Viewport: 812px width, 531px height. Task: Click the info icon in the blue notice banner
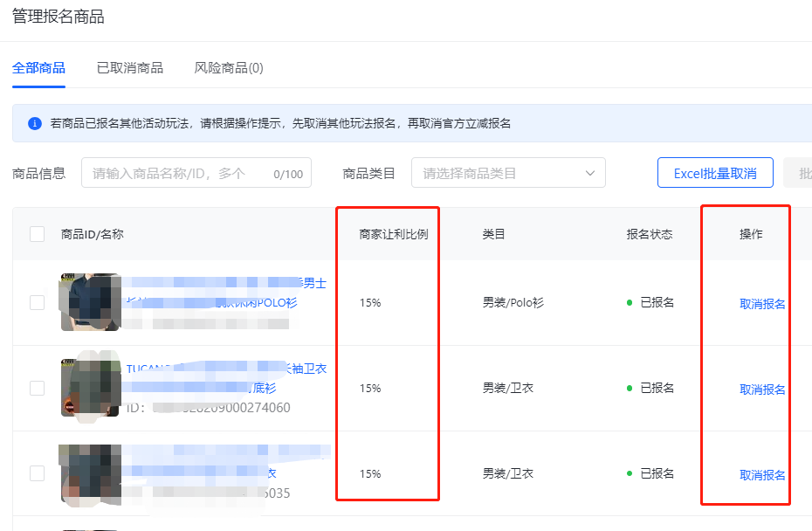click(x=33, y=124)
